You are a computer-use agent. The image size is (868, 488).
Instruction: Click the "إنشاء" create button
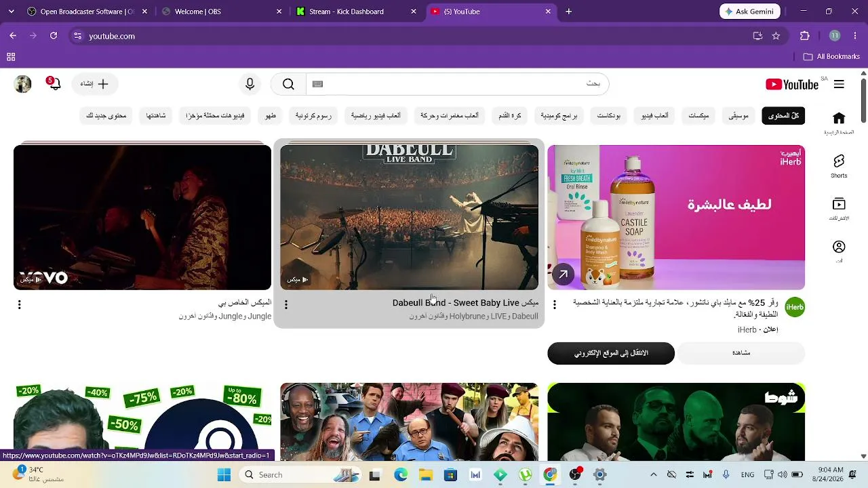(x=95, y=84)
